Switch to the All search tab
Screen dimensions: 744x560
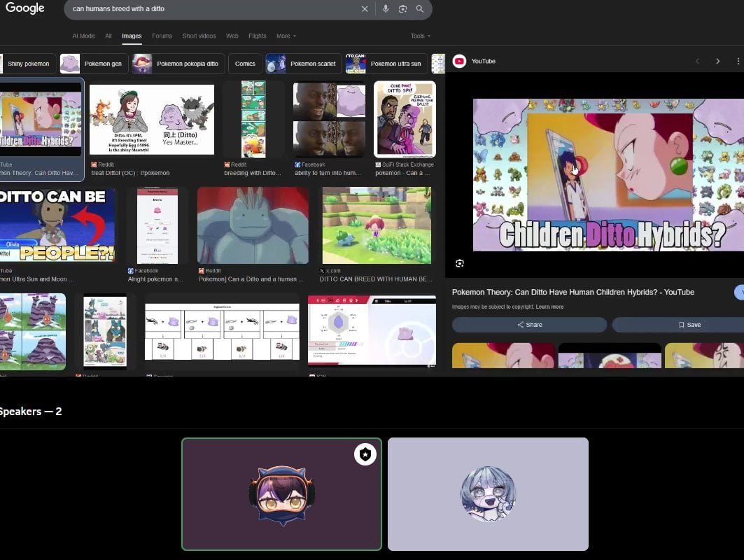(x=109, y=36)
